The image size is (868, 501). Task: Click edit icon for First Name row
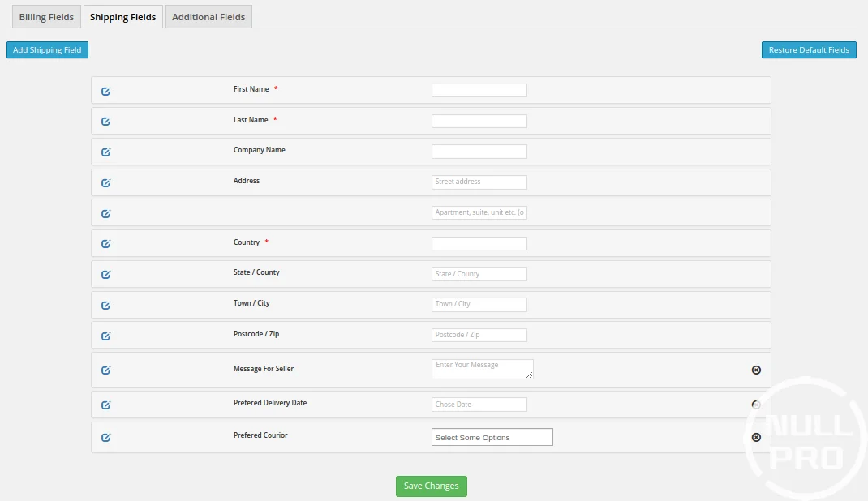pyautogui.click(x=105, y=91)
